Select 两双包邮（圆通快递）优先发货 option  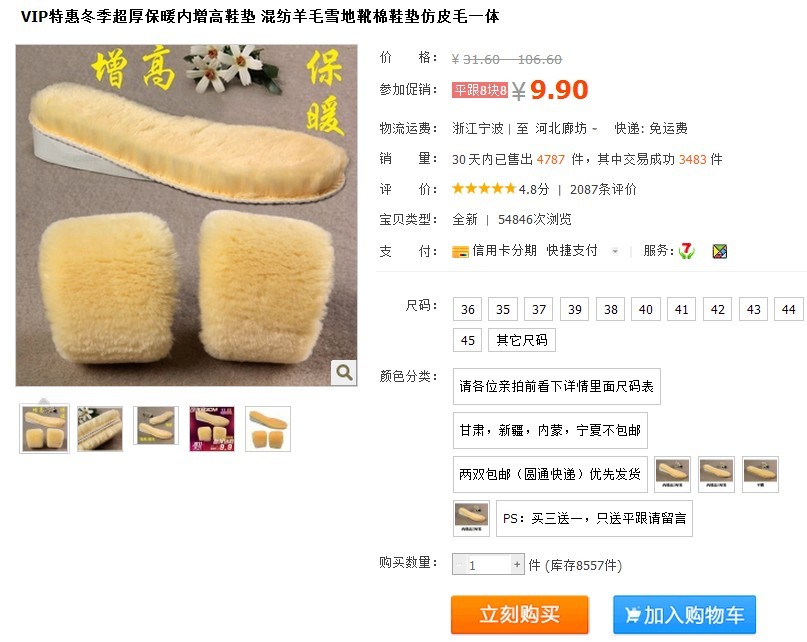[x=550, y=474]
